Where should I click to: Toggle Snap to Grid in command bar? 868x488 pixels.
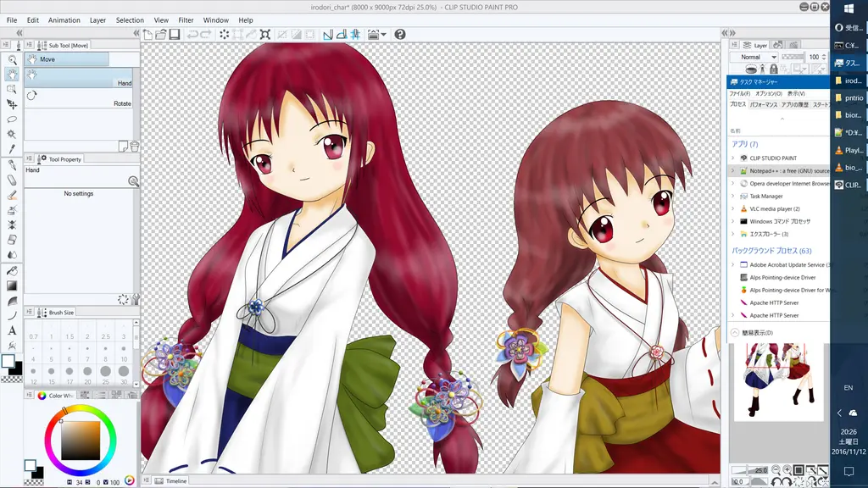click(x=355, y=34)
